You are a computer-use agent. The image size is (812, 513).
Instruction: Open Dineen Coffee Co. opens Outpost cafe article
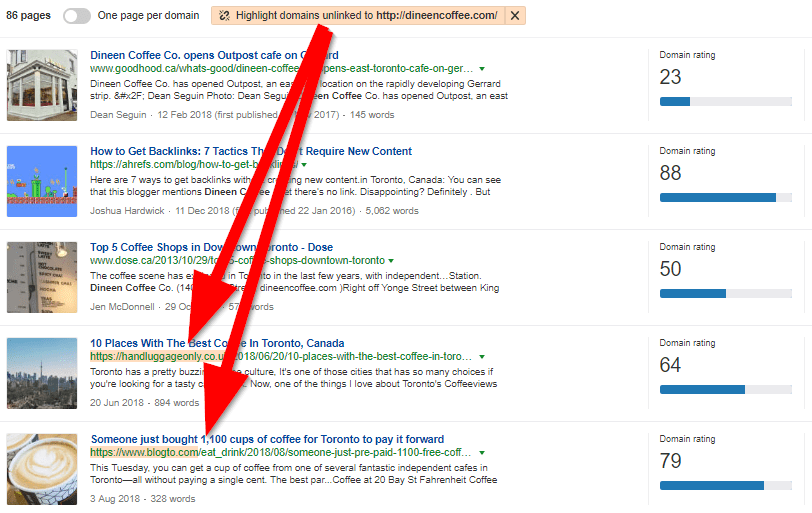[x=214, y=55]
